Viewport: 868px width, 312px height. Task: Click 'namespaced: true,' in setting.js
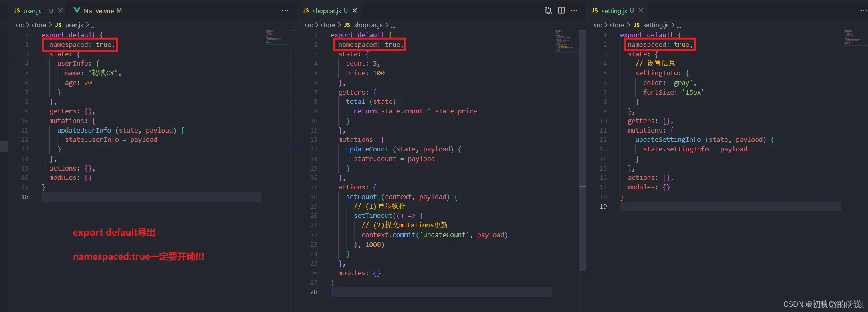[660, 44]
